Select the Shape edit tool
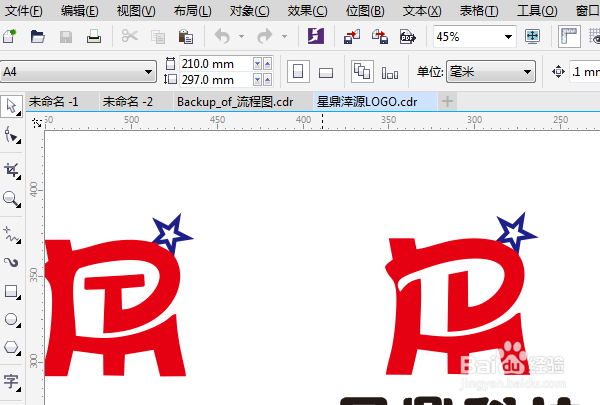Screen dimensions: 600x405 (12, 135)
